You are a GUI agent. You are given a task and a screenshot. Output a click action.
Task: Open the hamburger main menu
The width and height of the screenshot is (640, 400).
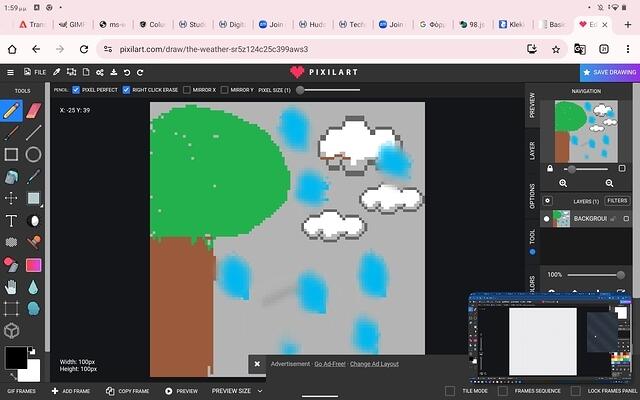pyautogui.click(x=11, y=72)
